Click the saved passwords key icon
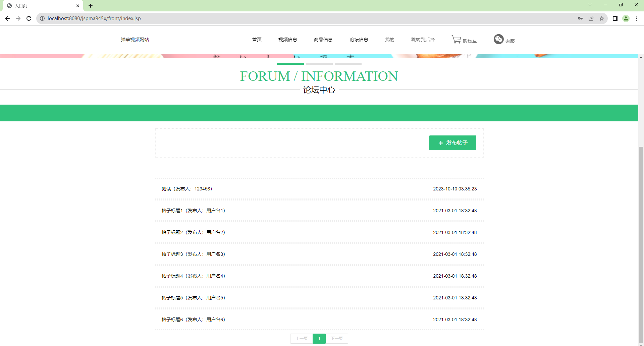This screenshot has height=346, width=644. [581, 18]
